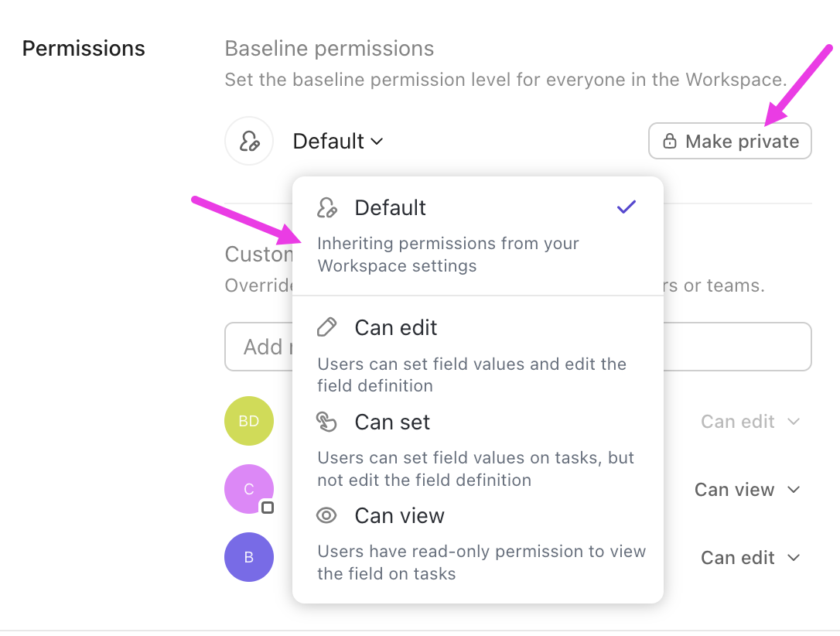Click the Default permissions person icon in the menu
This screenshot has width=840, height=636.
[327, 207]
